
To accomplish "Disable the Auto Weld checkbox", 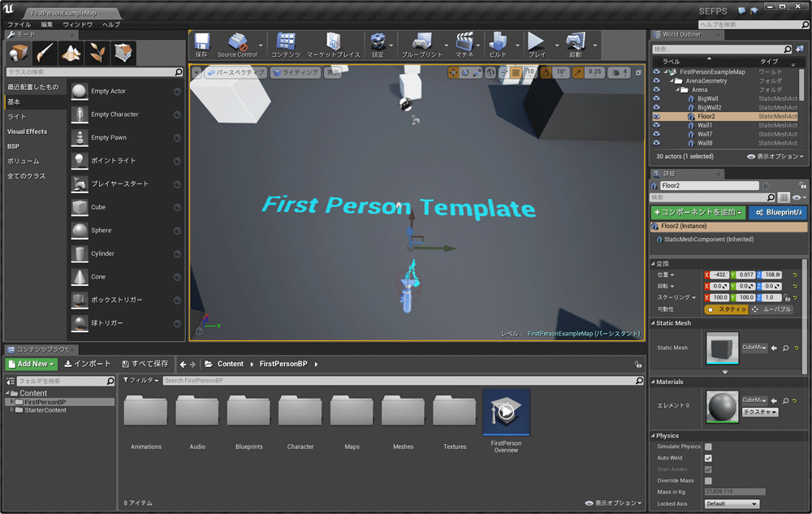I will 709,458.
